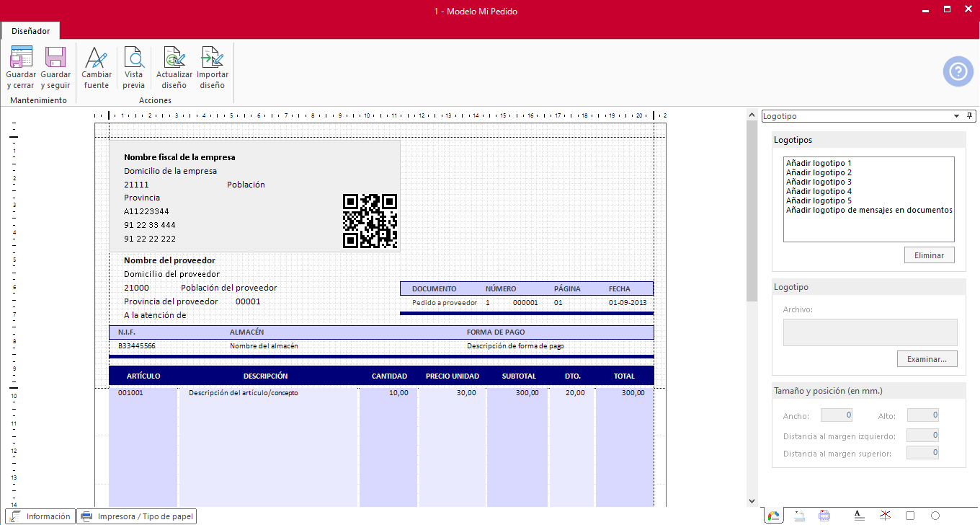The width and height of the screenshot is (980, 525).
Task: Select the Población del proveedor field
Action: (228, 288)
